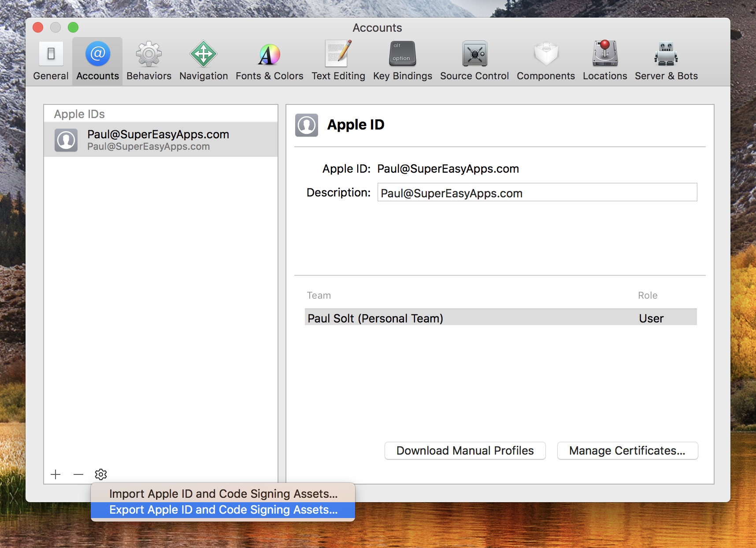
Task: Open the General preferences pane
Action: (50, 59)
